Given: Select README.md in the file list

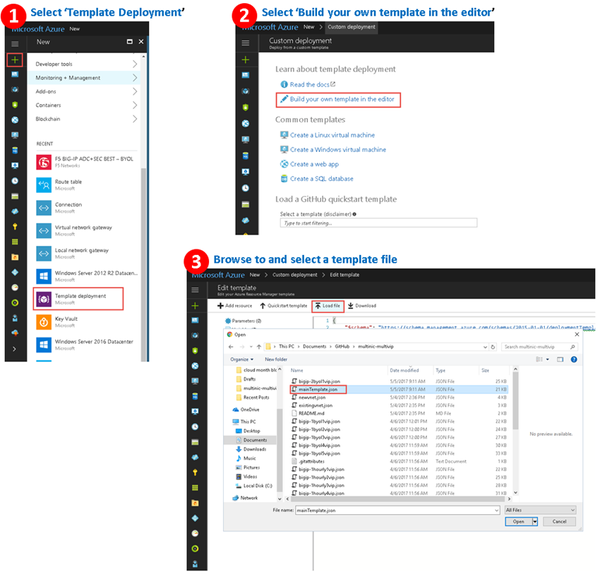Looking at the screenshot, I should (x=311, y=414).
